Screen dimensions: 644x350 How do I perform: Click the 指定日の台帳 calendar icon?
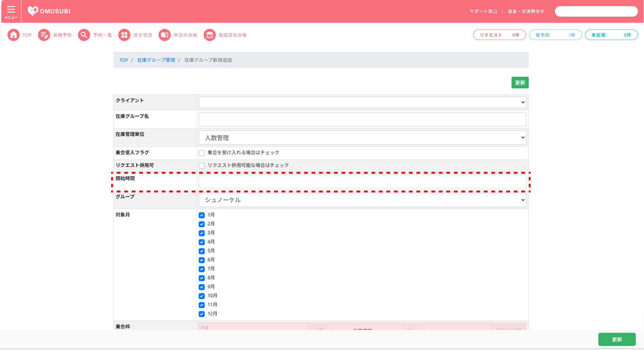tap(210, 35)
